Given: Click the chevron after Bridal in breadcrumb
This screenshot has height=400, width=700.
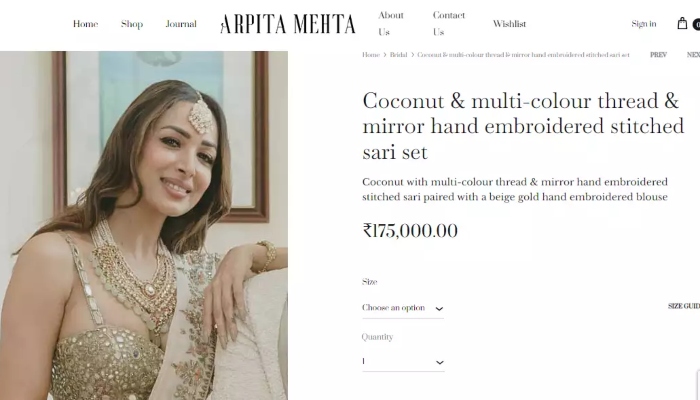Looking at the screenshot, I should coord(412,55).
